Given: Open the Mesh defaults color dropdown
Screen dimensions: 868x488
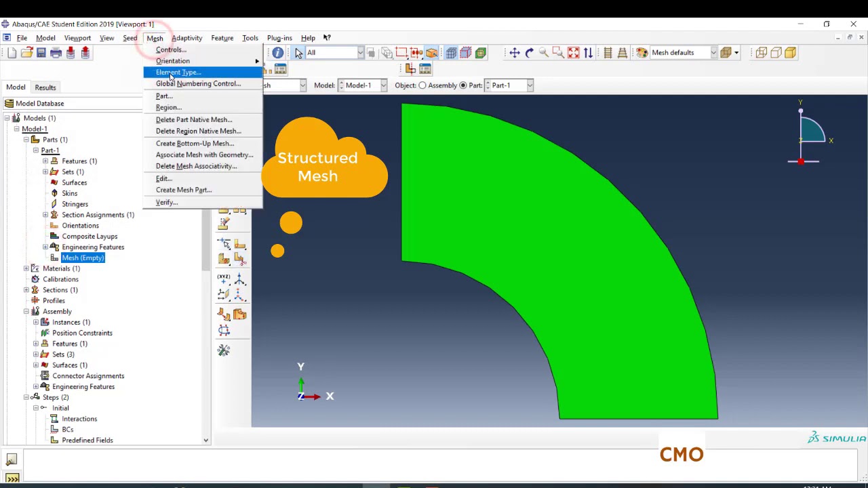Looking at the screenshot, I should (713, 53).
